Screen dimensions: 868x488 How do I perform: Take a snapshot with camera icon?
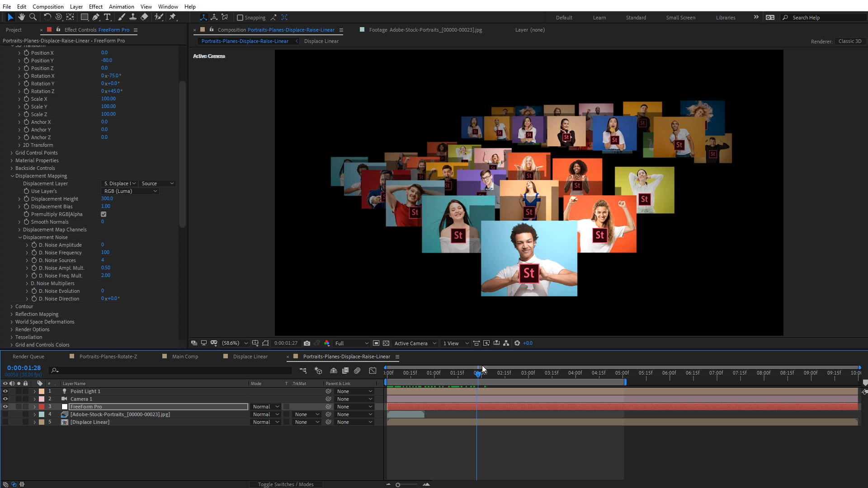point(307,343)
